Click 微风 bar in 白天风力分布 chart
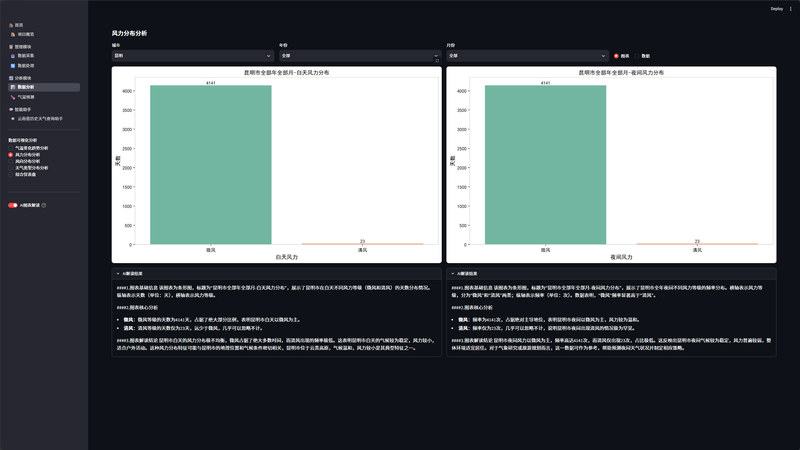 tap(211, 165)
